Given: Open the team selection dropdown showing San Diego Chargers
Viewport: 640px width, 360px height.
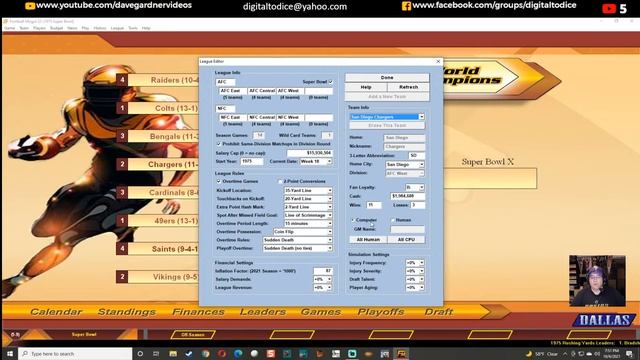Looking at the screenshot, I should pyautogui.click(x=421, y=117).
